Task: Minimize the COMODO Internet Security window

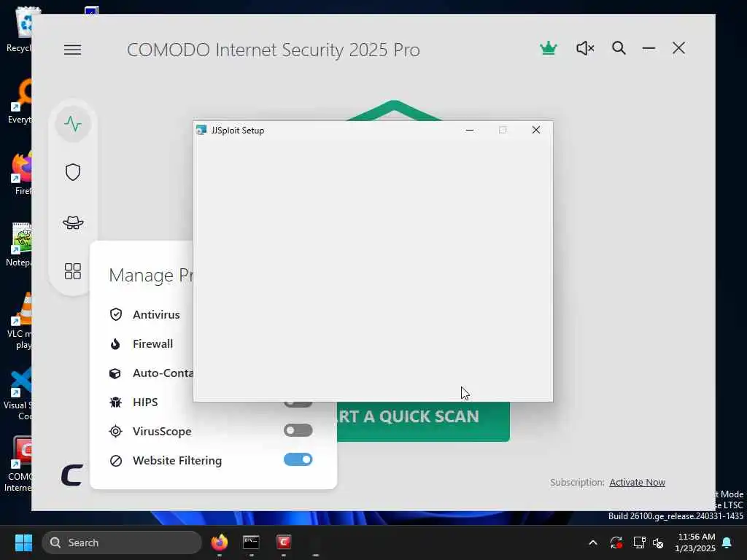Action: pyautogui.click(x=649, y=48)
